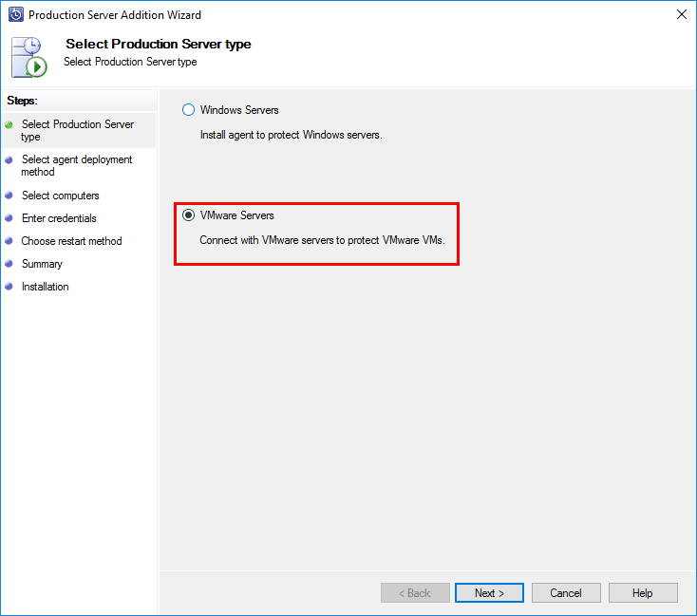This screenshot has height=616, width=697.
Task: Cancel the Production Server Addition Wizard
Action: pyautogui.click(x=565, y=593)
